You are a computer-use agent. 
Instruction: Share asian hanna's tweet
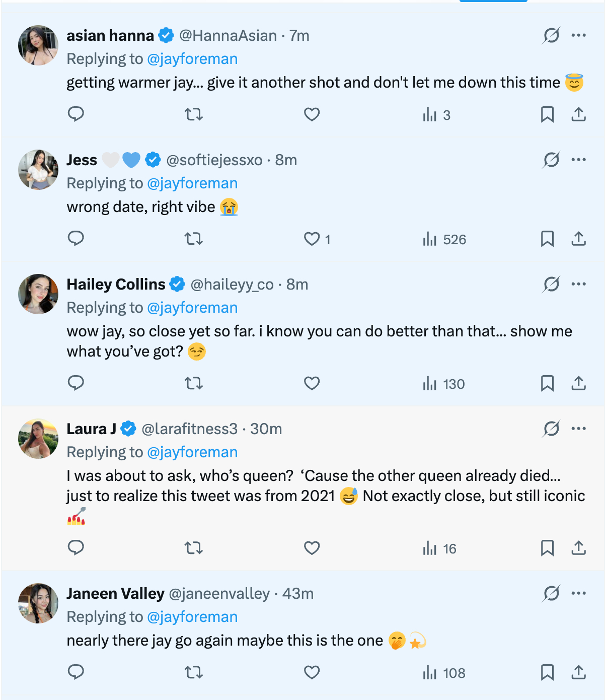coord(579,114)
